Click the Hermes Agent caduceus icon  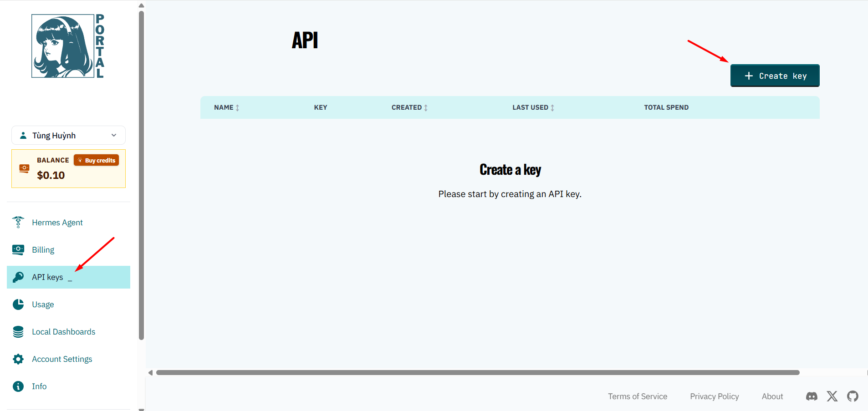(18, 222)
